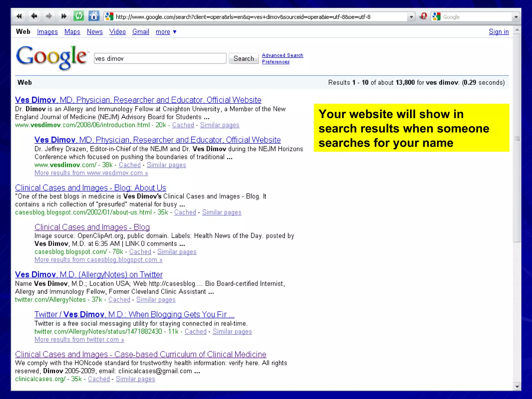Open Similar pages for introduction.html result

[x=220, y=125]
